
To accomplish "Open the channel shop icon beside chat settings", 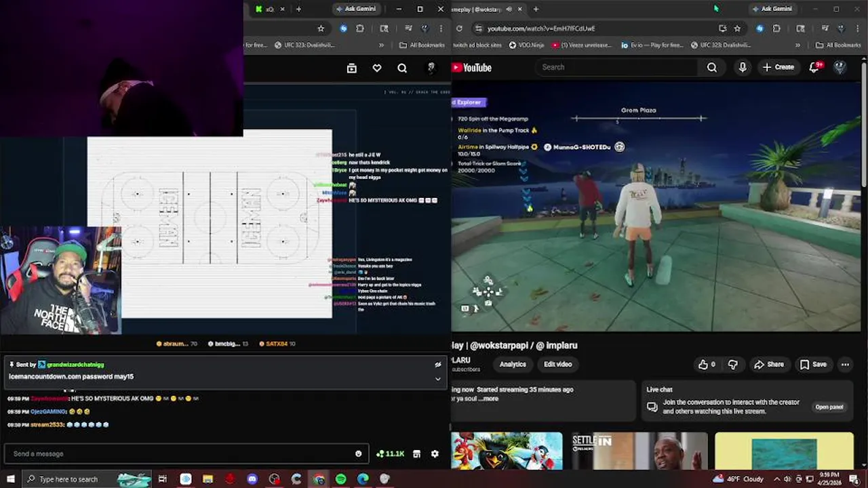I will tap(417, 454).
